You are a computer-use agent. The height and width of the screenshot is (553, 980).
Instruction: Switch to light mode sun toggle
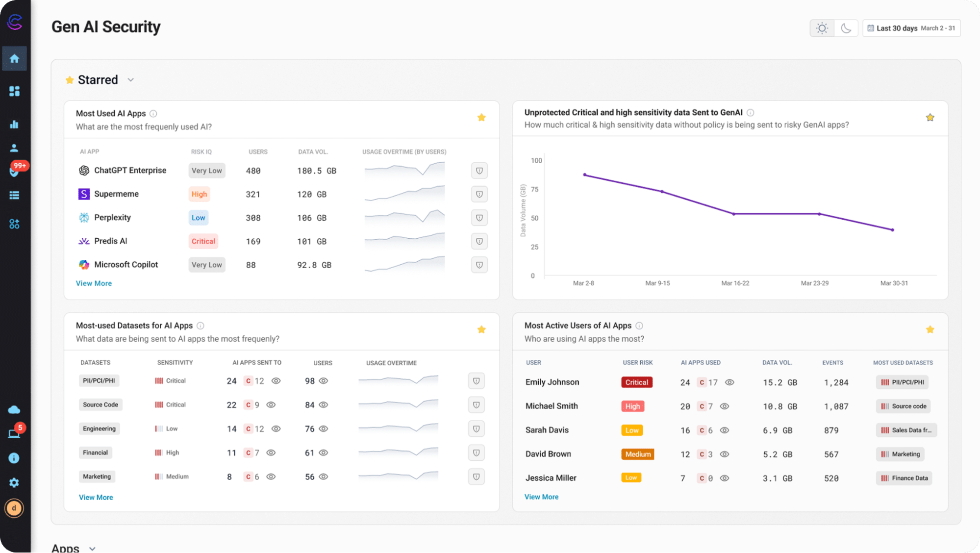822,28
